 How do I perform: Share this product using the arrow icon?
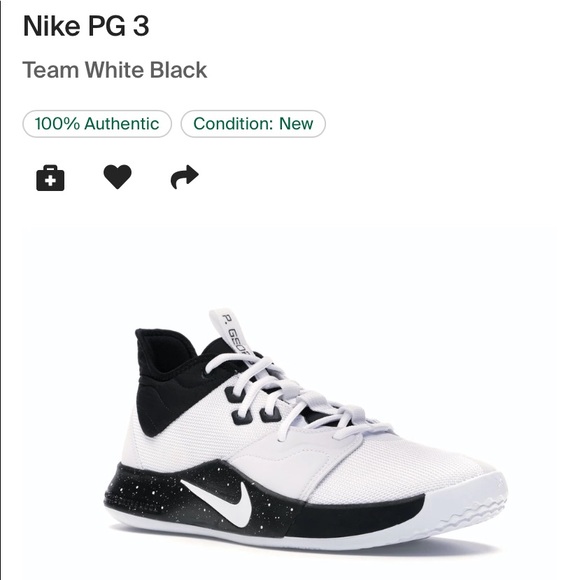tap(185, 177)
